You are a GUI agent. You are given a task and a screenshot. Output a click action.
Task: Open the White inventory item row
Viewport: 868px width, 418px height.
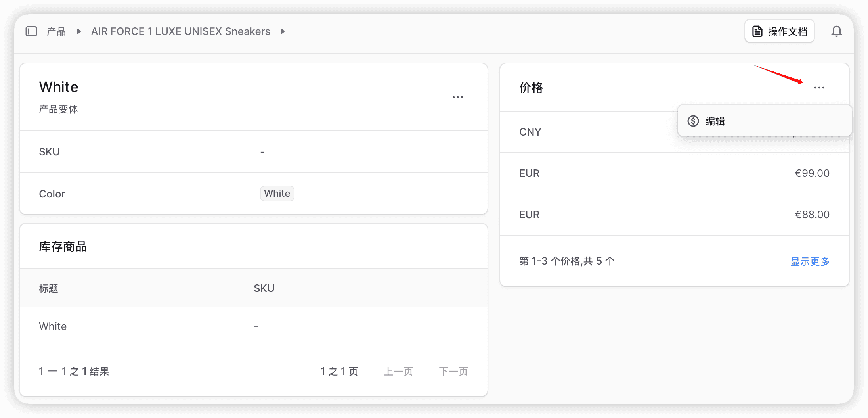coord(254,326)
